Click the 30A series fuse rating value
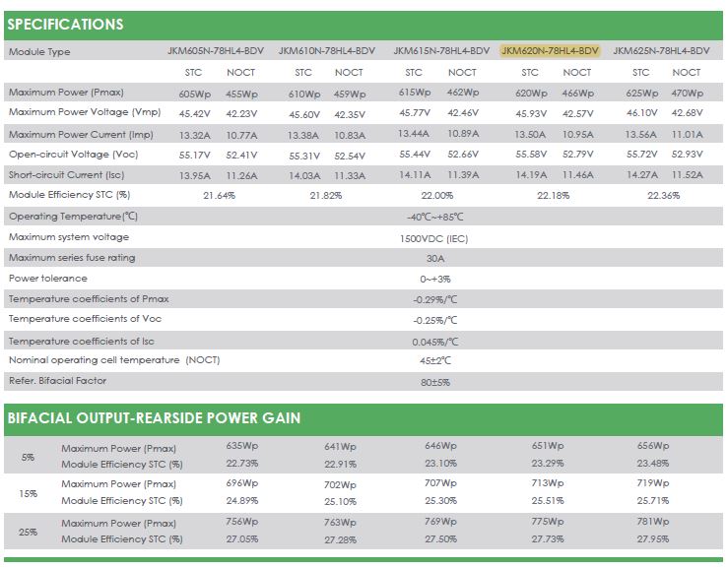This screenshot has height=568, width=728. [x=434, y=258]
